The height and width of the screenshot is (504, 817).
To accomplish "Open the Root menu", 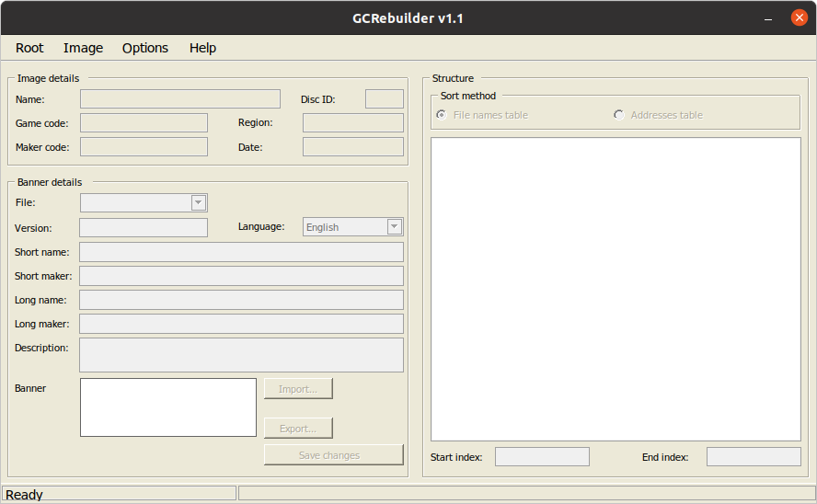I will [29, 48].
